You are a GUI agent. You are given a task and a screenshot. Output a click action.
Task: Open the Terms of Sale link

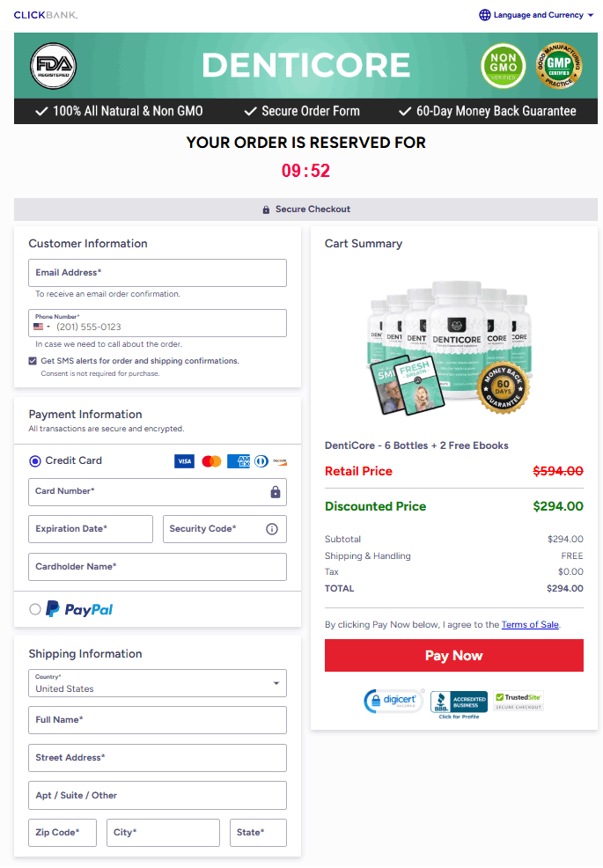coord(530,624)
